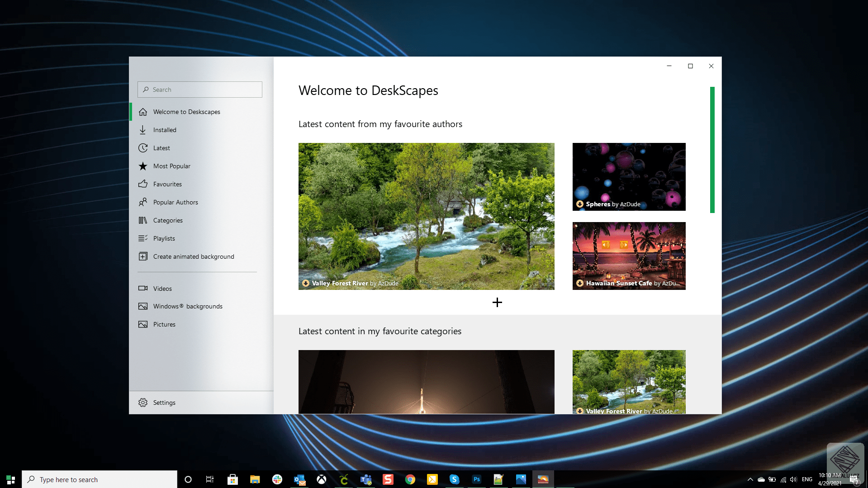Open Google Chrome from the taskbar
The width and height of the screenshot is (868, 488).
coord(410,479)
